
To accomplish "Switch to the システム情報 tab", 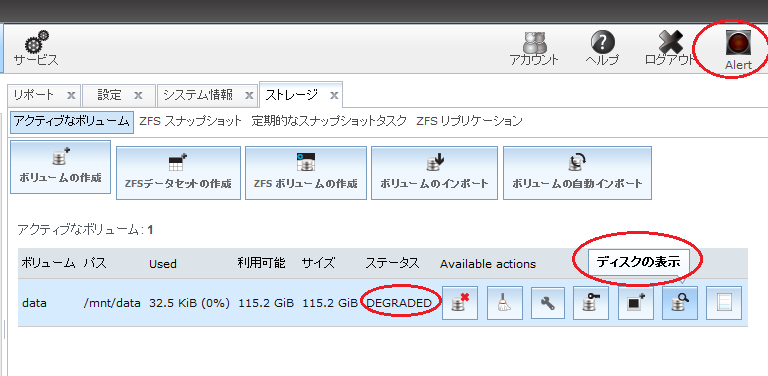I will point(198,94).
